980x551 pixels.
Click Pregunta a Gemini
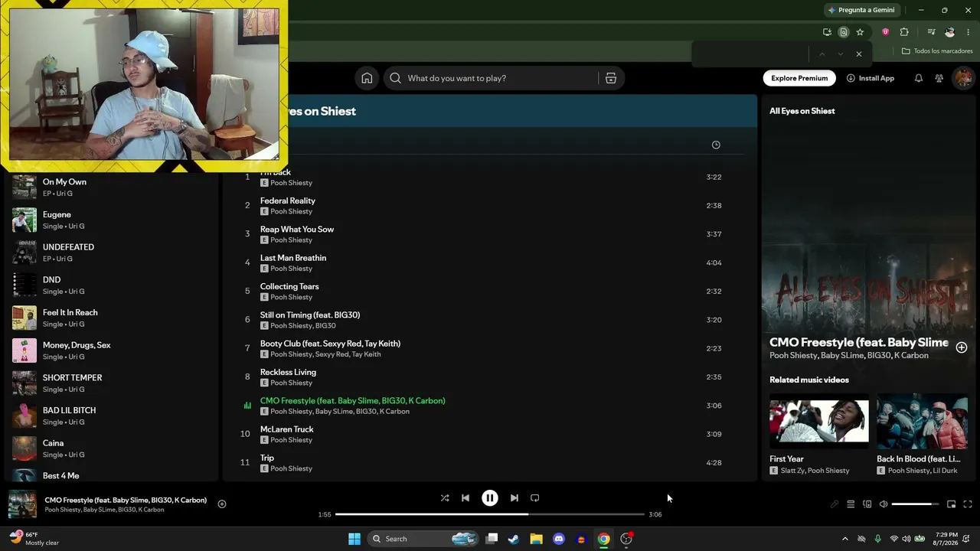[861, 10]
